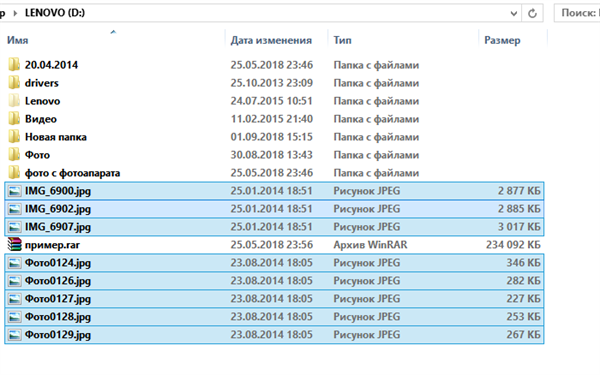Click the 2 885 КБ size value
This screenshot has width=600, height=375.
pyautogui.click(x=519, y=209)
